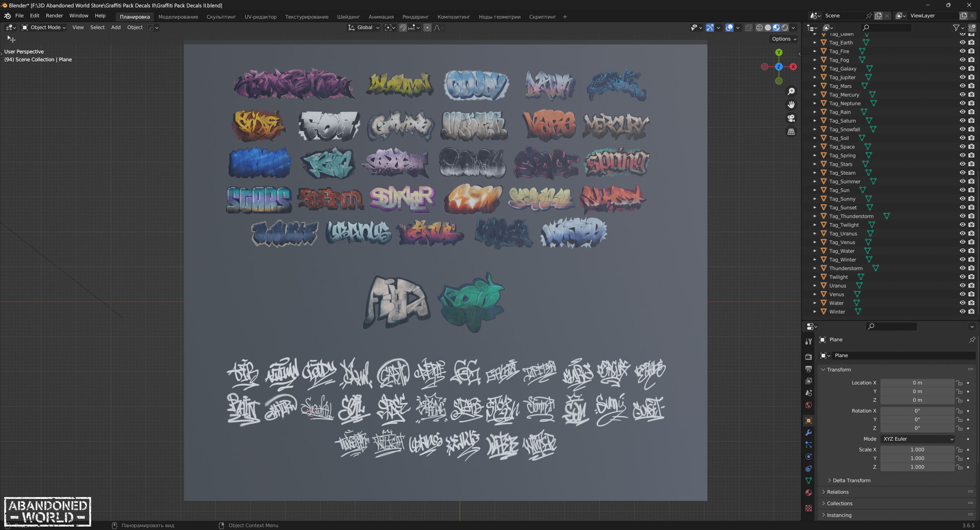Open the Material properties tab icon
The width and height of the screenshot is (980, 530).
(x=808, y=492)
